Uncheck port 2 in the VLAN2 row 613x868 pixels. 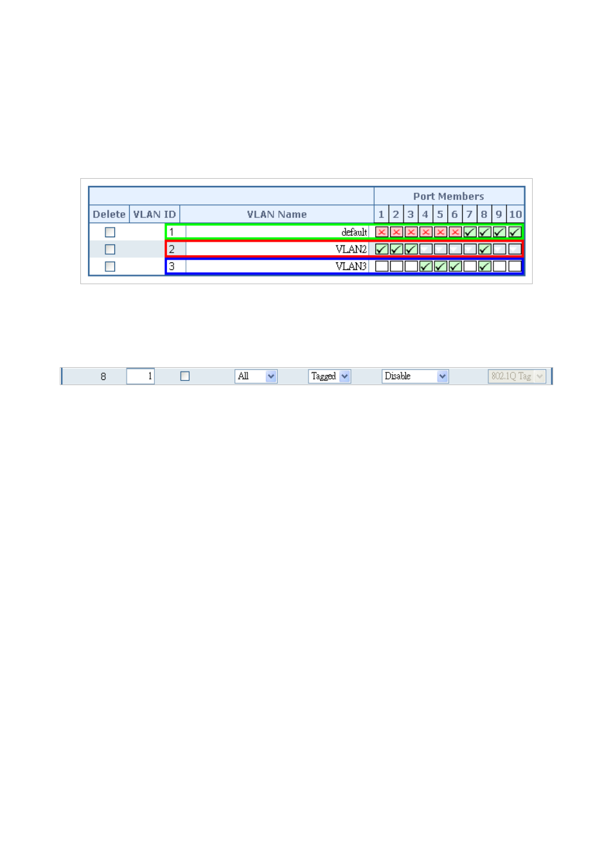(x=396, y=249)
